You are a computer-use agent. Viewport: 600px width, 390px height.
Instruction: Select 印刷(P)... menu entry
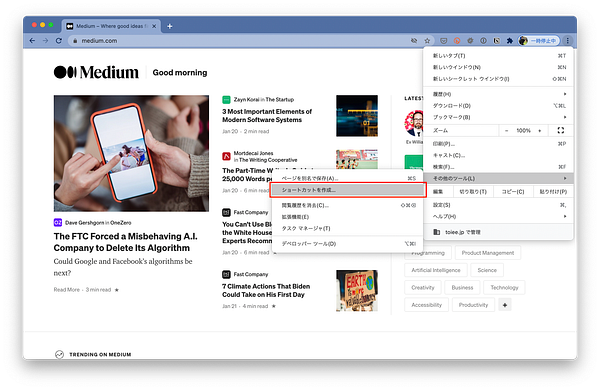(499, 144)
